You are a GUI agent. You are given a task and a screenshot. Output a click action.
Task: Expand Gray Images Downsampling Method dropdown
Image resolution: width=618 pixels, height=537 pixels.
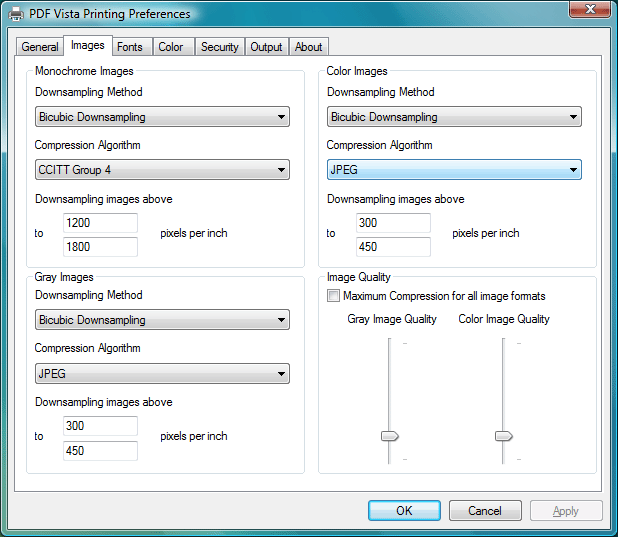click(162, 320)
